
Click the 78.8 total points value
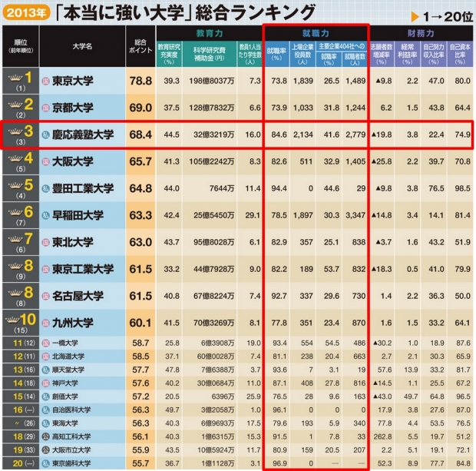coord(140,81)
